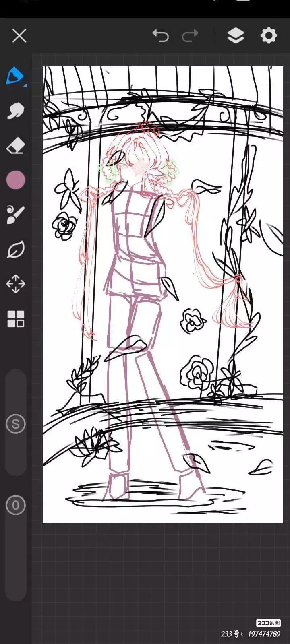This screenshot has height=644, width=290.
Task: Open the brush picker icon
Action: (16, 215)
